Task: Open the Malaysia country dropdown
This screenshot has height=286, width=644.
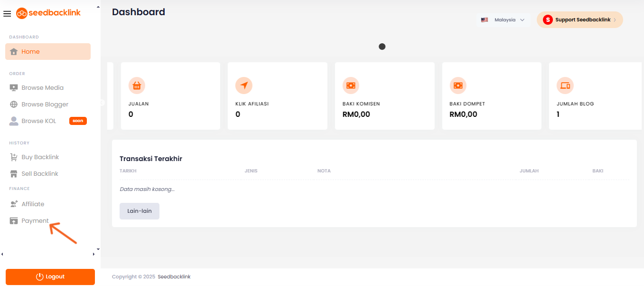Action: coord(504,20)
